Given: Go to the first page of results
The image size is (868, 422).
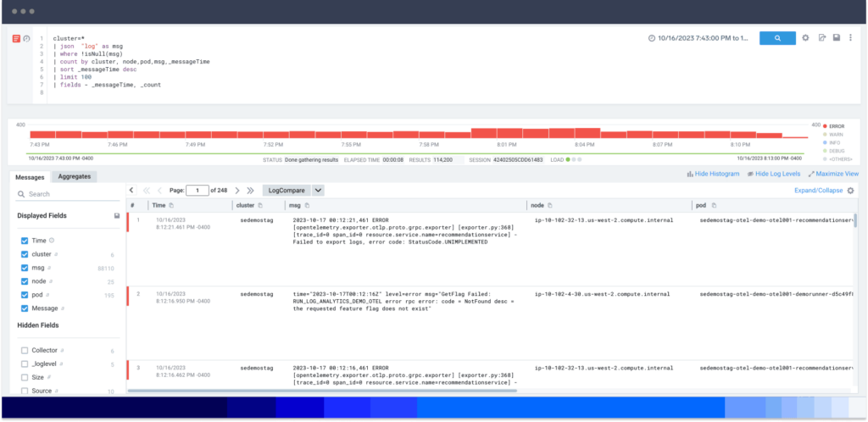Looking at the screenshot, I should point(147,191).
